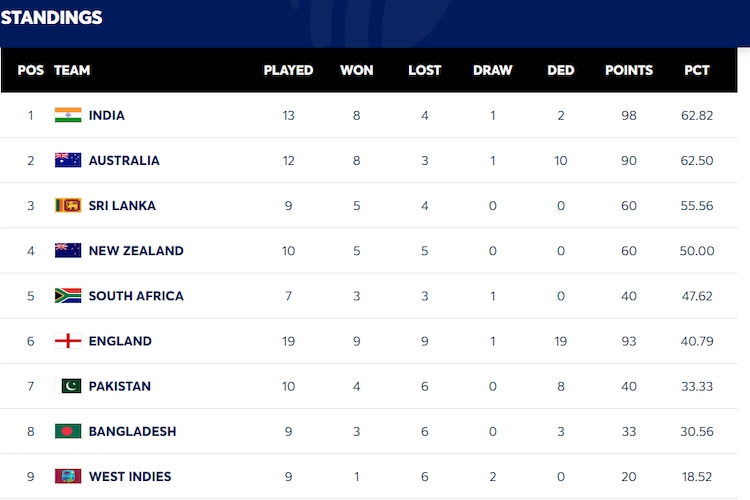Click the Bangladesh flag icon
Image resolution: width=750 pixels, height=500 pixels.
tap(68, 431)
